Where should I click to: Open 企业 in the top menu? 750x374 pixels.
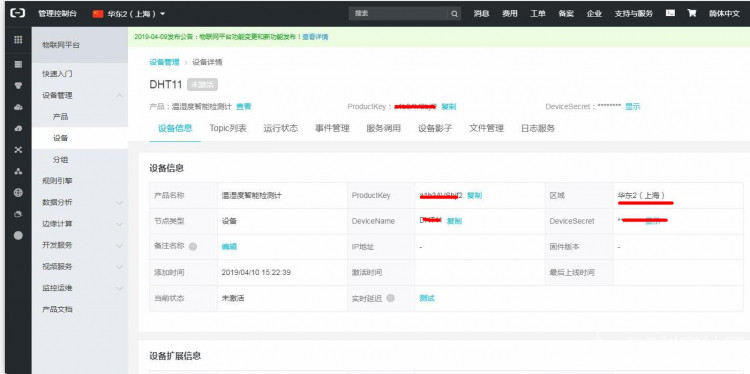594,14
